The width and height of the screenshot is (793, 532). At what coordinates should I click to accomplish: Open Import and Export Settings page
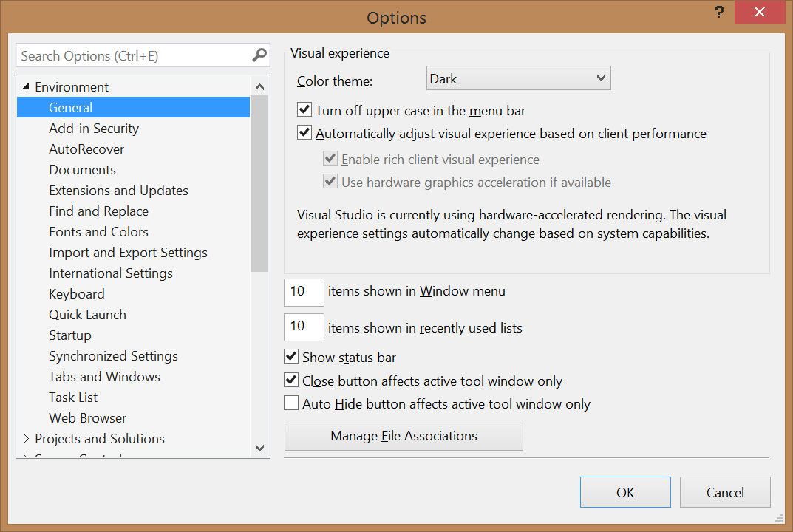click(x=128, y=253)
